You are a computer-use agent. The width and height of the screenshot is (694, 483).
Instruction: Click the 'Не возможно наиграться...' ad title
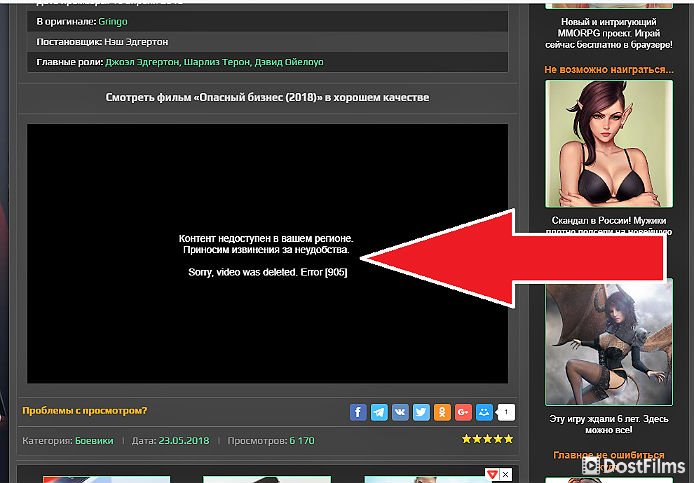[x=609, y=70]
